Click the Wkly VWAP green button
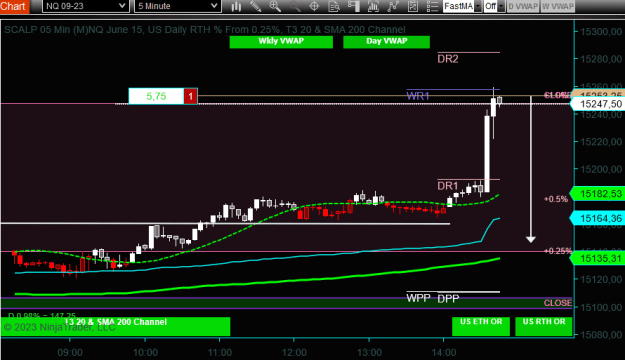This screenshot has height=360, width=625. [x=281, y=41]
